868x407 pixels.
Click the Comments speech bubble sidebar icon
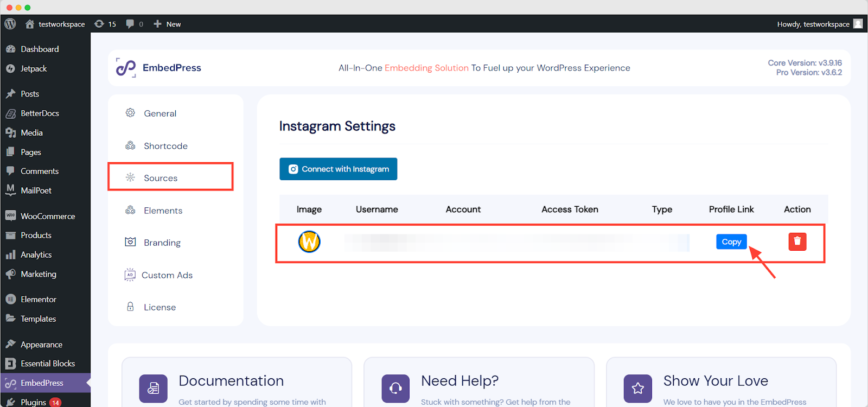click(x=10, y=171)
